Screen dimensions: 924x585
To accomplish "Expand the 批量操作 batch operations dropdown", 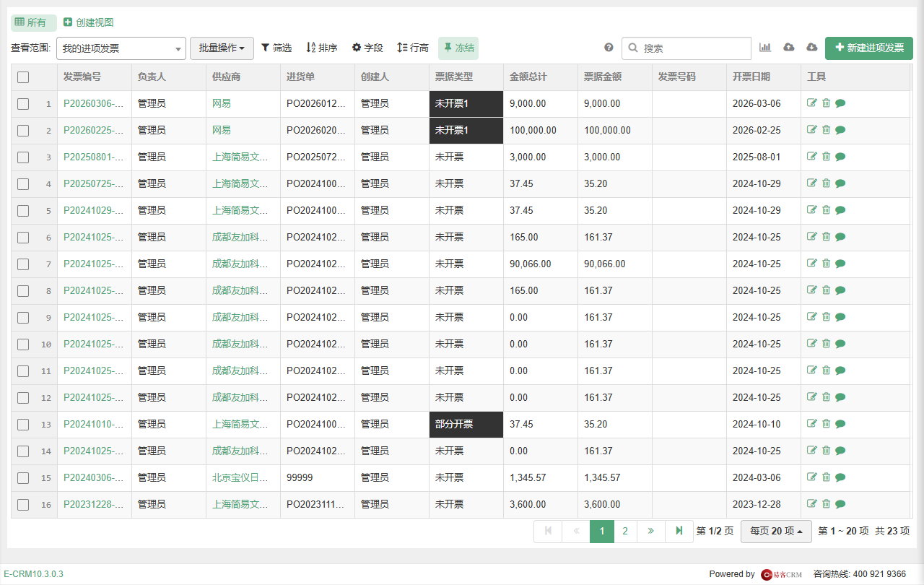I will (222, 48).
